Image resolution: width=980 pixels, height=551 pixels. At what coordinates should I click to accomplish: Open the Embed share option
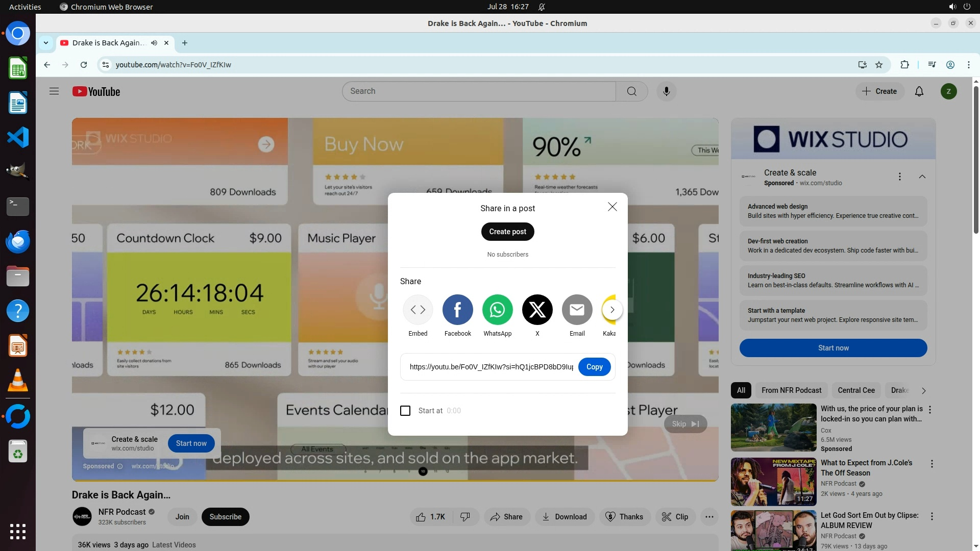pos(418,310)
